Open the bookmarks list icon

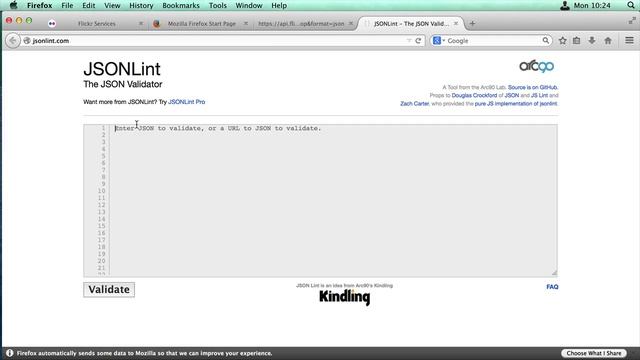(576, 41)
